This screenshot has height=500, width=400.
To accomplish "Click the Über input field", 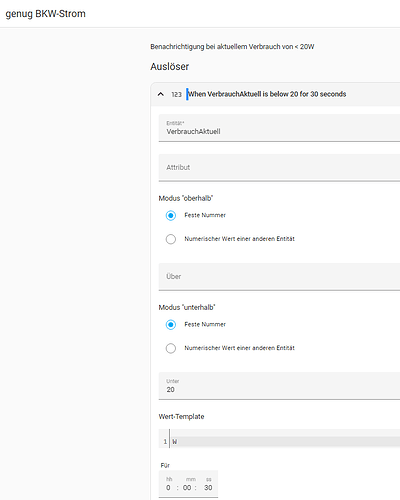I will coord(279,277).
